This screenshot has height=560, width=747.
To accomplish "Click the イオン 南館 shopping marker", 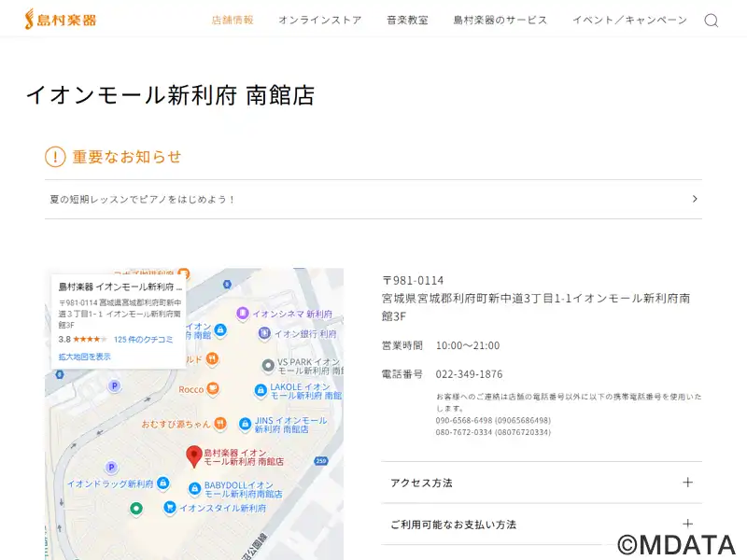I will (x=220, y=329).
